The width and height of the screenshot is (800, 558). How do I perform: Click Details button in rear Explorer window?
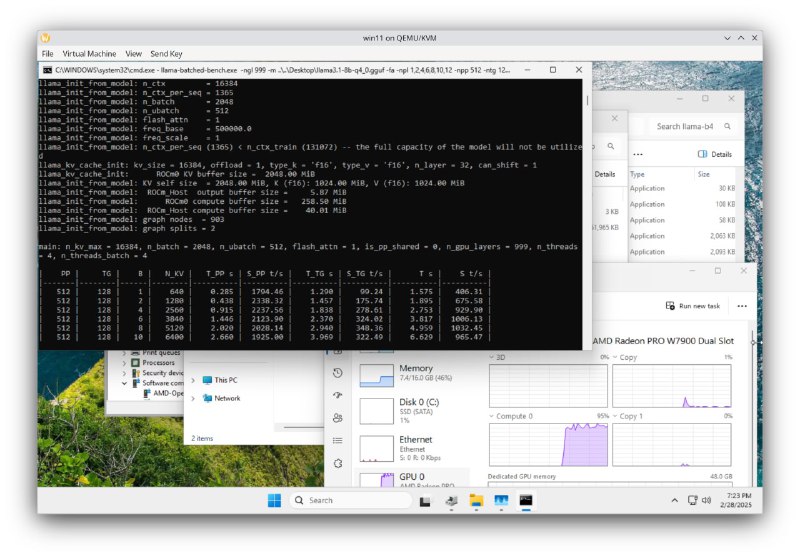point(605,174)
